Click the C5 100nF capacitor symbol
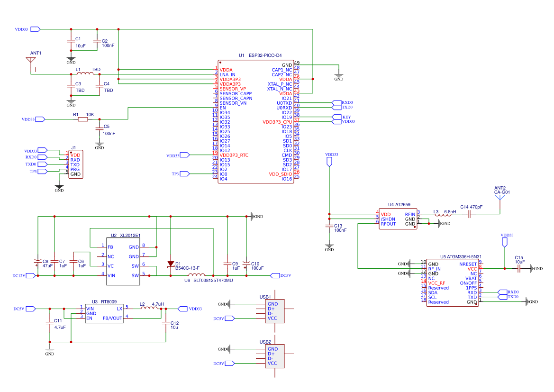554x392 pixels. point(99,129)
